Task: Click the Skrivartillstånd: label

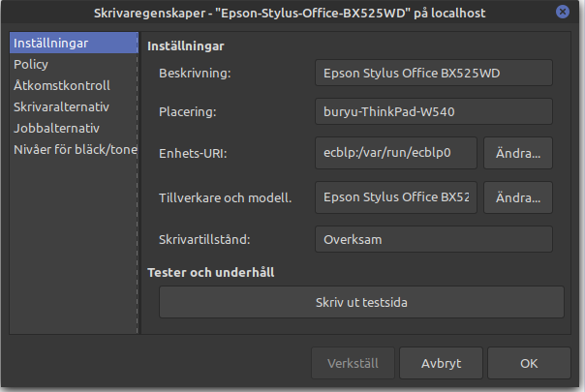Action: 204,239
